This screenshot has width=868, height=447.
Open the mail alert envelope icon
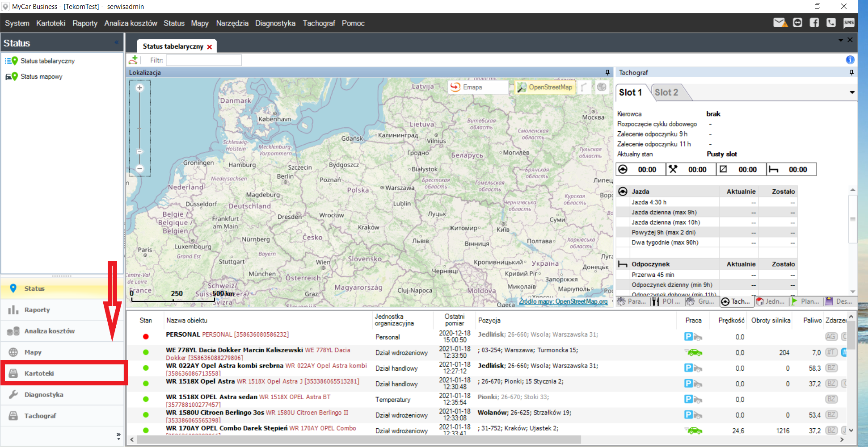(x=780, y=23)
